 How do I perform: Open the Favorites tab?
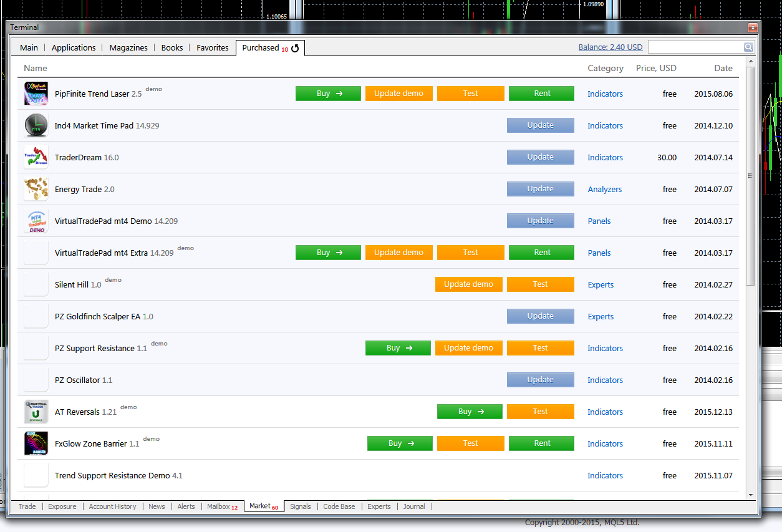click(x=213, y=47)
